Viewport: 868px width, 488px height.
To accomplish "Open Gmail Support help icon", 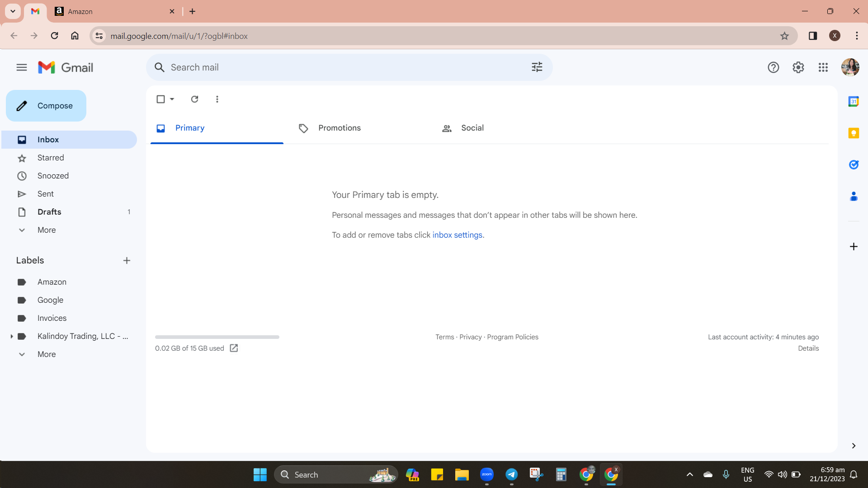I will (x=773, y=67).
